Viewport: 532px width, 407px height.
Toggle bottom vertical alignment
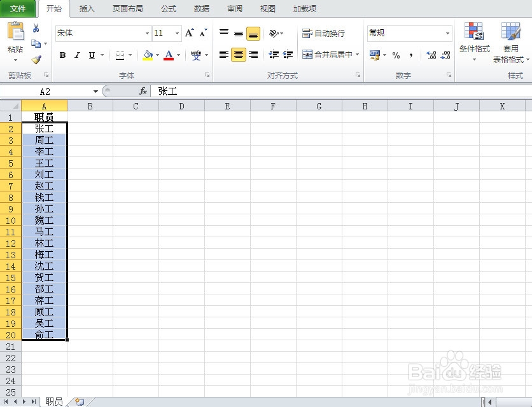(253, 33)
